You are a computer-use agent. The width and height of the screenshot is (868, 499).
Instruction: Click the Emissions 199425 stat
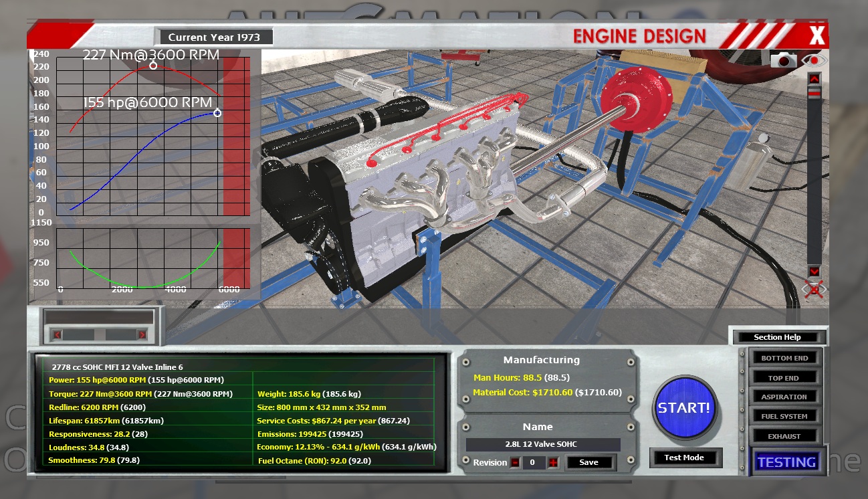coord(310,433)
